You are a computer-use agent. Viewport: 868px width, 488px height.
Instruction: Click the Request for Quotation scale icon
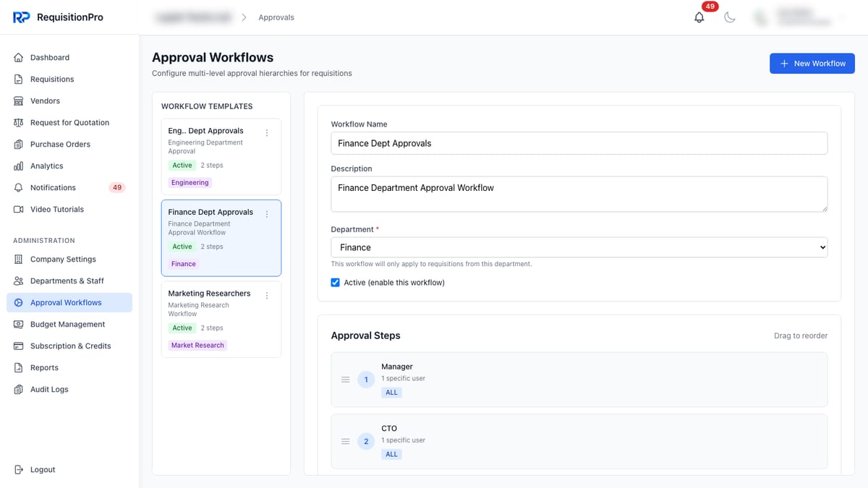19,122
